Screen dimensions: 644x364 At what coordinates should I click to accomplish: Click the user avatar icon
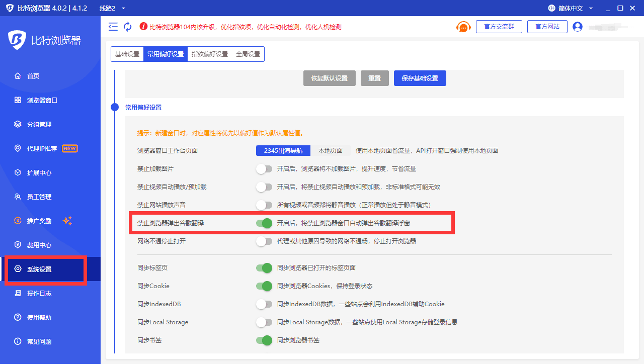[x=578, y=27]
